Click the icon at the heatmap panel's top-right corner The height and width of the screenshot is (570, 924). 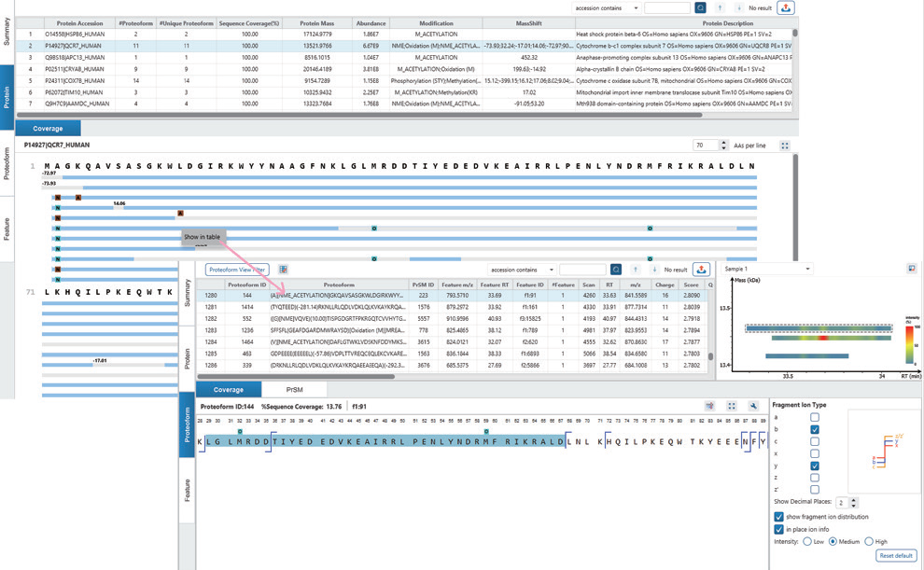tap(911, 269)
